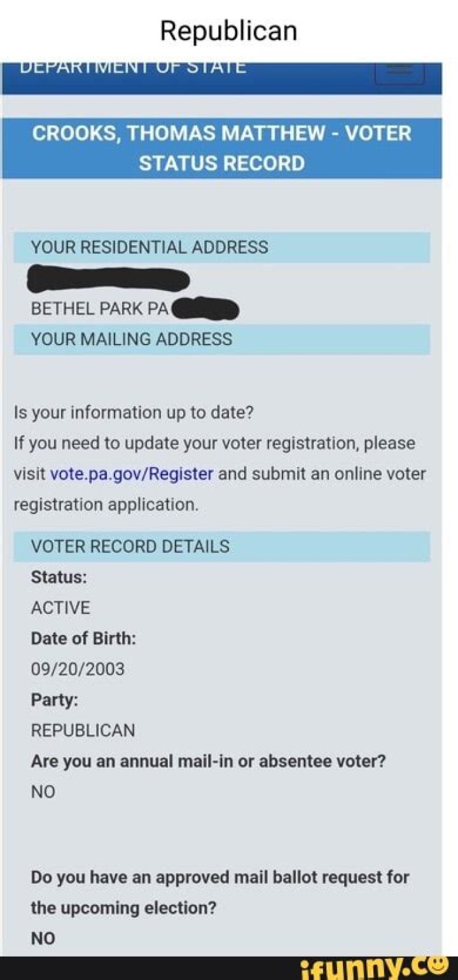Select the Voter Status Record banner
The height and width of the screenshot is (980, 458).
[x=221, y=148]
